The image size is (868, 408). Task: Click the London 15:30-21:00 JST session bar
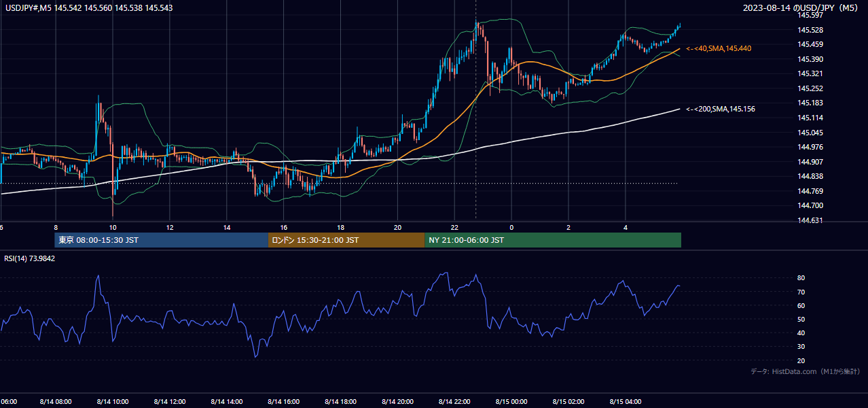[x=346, y=240]
